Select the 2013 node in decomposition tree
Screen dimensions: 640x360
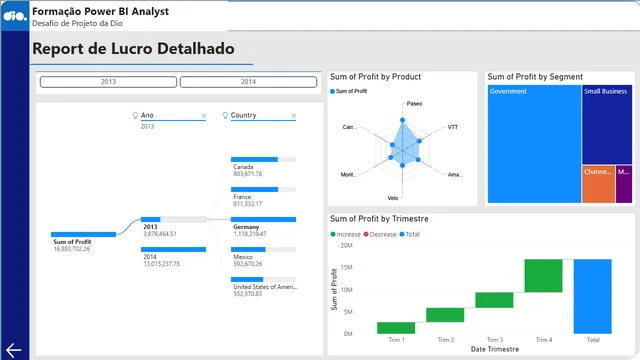pyautogui.click(x=173, y=219)
